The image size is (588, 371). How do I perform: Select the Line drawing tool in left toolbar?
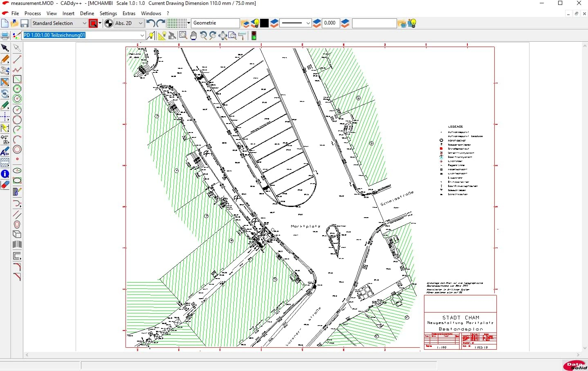tap(17, 59)
